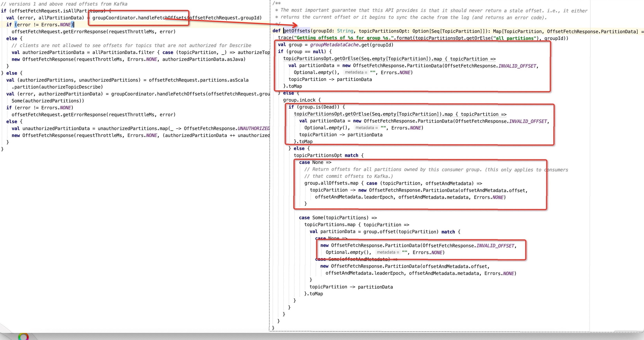644x340 pixels.
Task: Click group.offset(topicPartition) match expression
Action: 401,232
